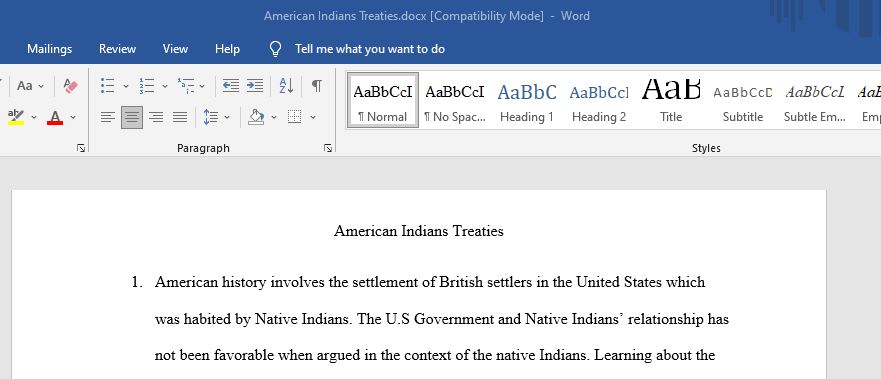Open Font Color dropdown arrow
This screenshot has height=379, width=881.
pos(73,117)
